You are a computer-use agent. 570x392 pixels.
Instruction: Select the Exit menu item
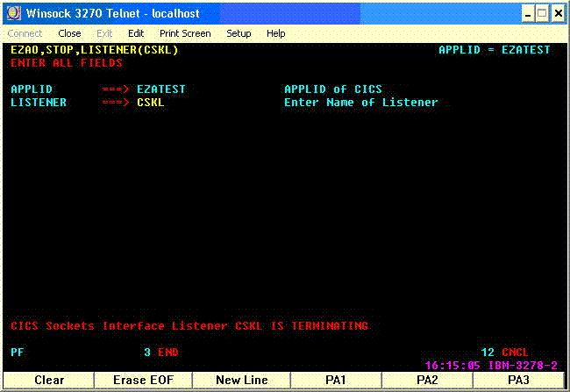click(x=104, y=33)
